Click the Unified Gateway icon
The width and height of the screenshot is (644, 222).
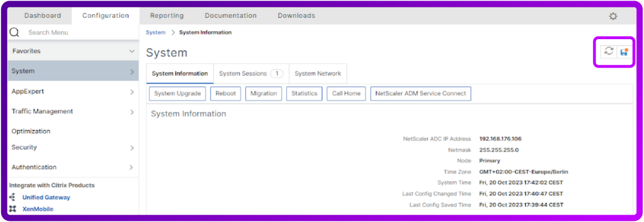tap(12, 198)
